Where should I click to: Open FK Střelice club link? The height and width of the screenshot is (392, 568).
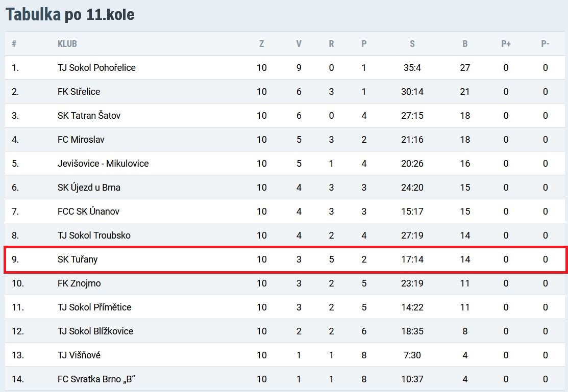click(x=79, y=92)
